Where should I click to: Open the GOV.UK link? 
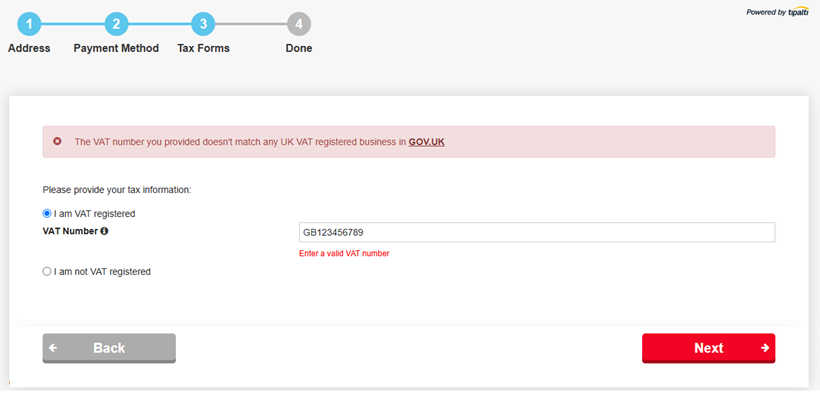[427, 142]
